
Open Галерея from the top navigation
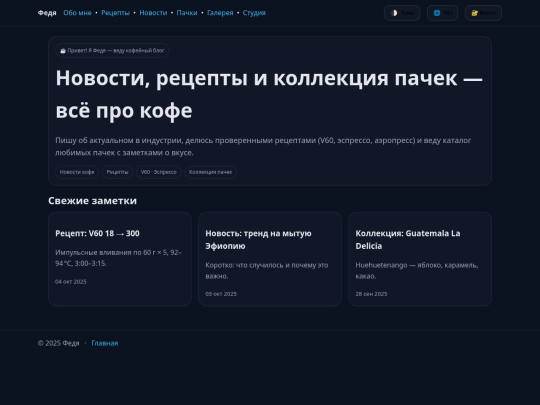[220, 13]
